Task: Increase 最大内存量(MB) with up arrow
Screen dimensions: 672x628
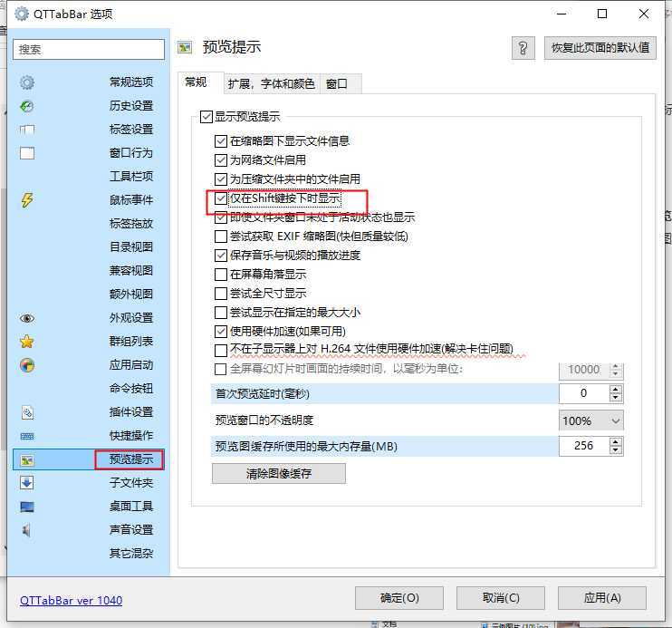Action: pos(616,442)
